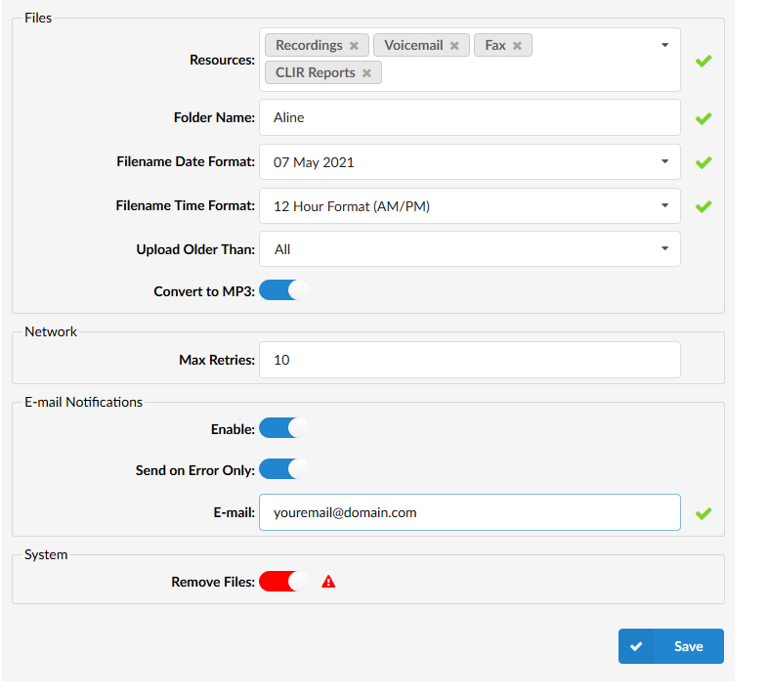Click into the Folder Name field
The height and width of the screenshot is (700, 768).
(x=469, y=117)
